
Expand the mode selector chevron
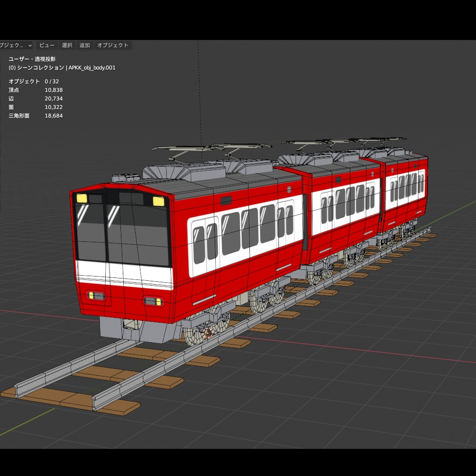coord(30,45)
